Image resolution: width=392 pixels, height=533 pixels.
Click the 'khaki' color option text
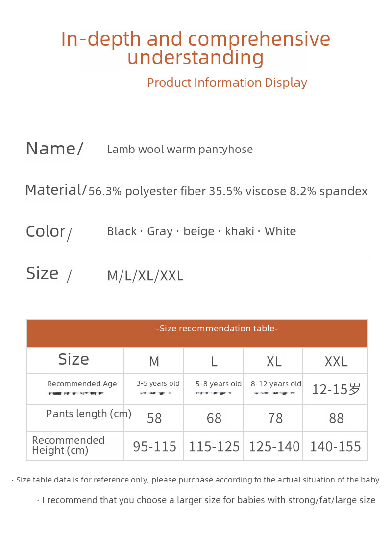(x=240, y=231)
